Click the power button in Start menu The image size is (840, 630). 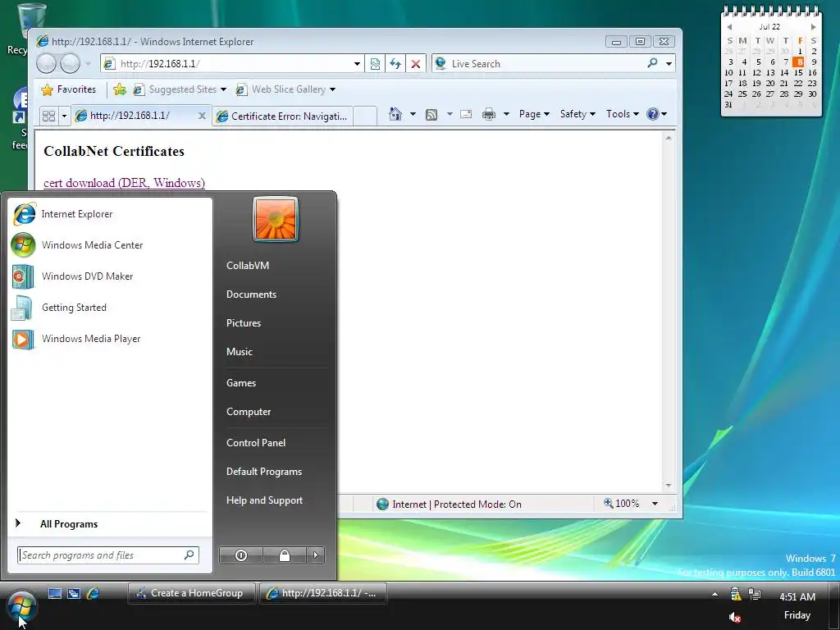pyautogui.click(x=241, y=555)
